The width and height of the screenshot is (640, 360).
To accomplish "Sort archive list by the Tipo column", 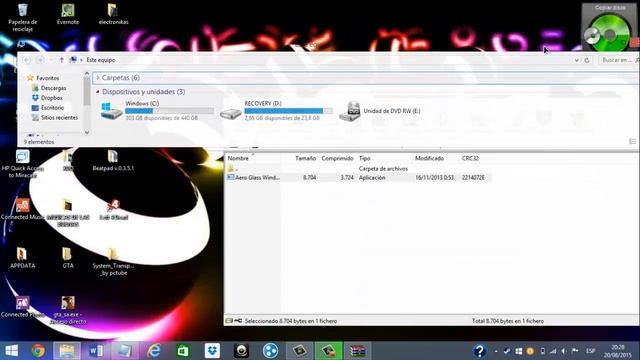I will tap(364, 158).
